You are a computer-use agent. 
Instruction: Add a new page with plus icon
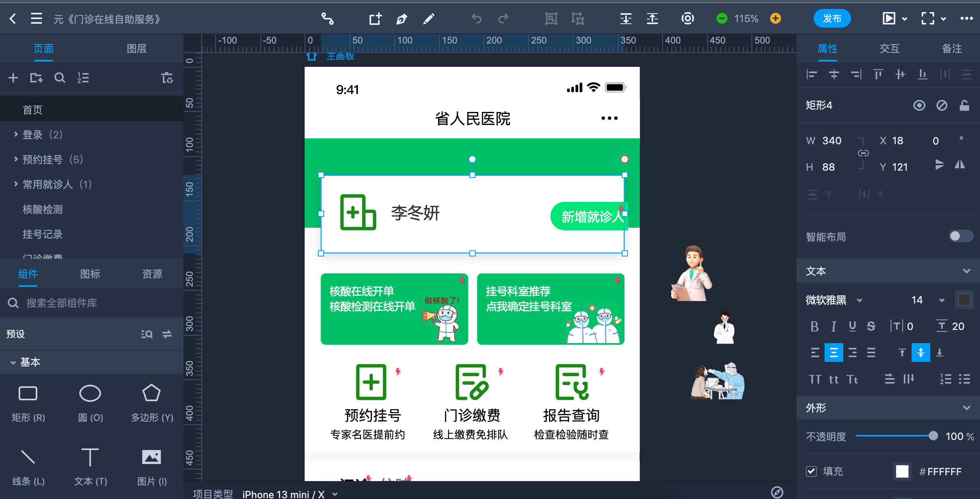click(13, 78)
